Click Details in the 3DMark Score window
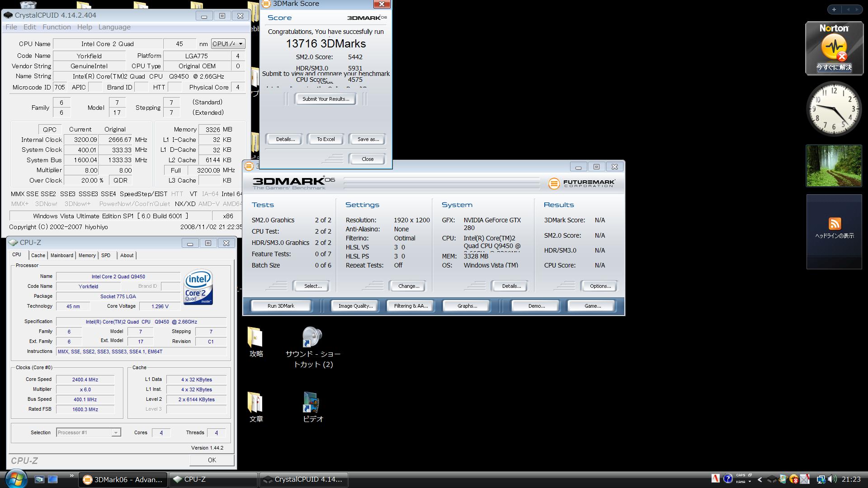The width and height of the screenshot is (868, 488). pyautogui.click(x=285, y=139)
